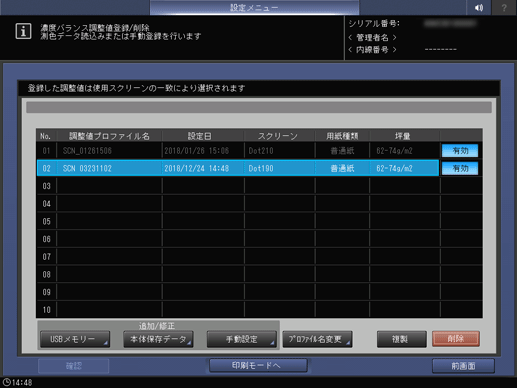The width and height of the screenshot is (517, 388).
Task: Click 62-74g/m2 weight in row 01
Action: [x=394, y=151]
